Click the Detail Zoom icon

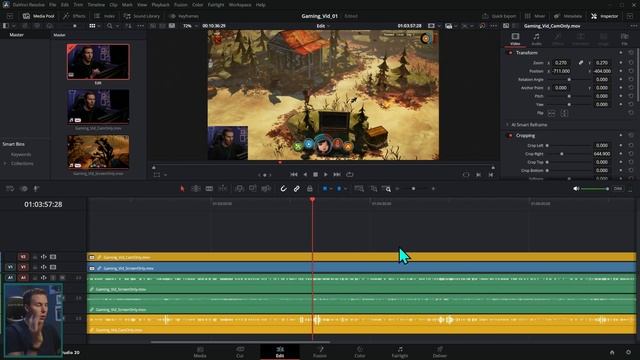click(x=373, y=189)
